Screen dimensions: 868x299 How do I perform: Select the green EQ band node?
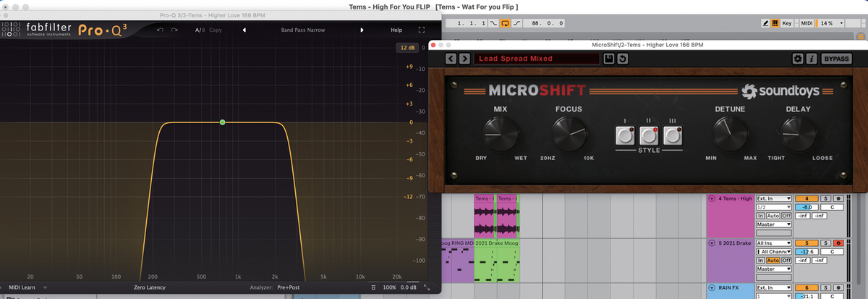(222, 122)
